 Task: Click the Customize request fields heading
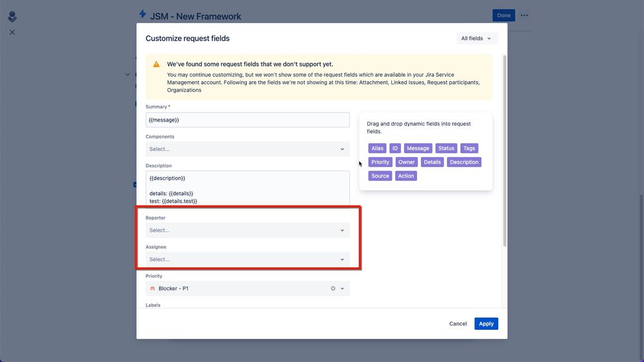pos(188,38)
